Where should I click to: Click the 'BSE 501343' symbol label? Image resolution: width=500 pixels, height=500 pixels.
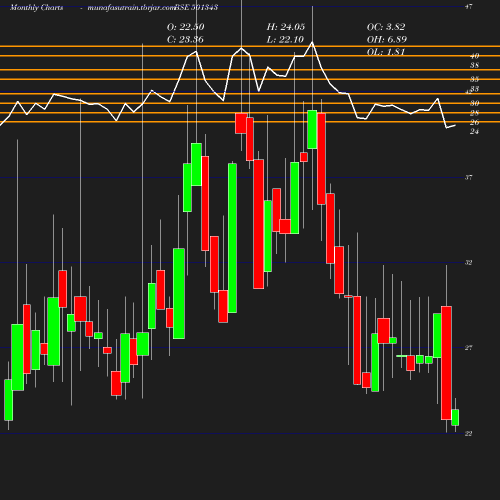(196, 7)
